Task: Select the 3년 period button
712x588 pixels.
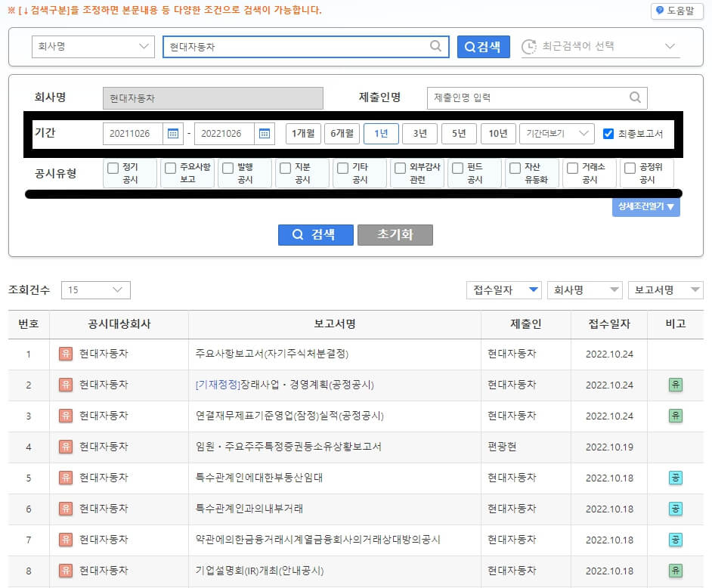Action: click(420, 134)
